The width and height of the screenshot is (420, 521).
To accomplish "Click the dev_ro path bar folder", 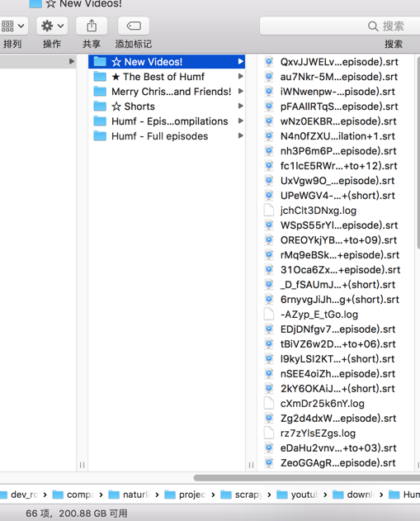I will pyautogui.click(x=19, y=495).
